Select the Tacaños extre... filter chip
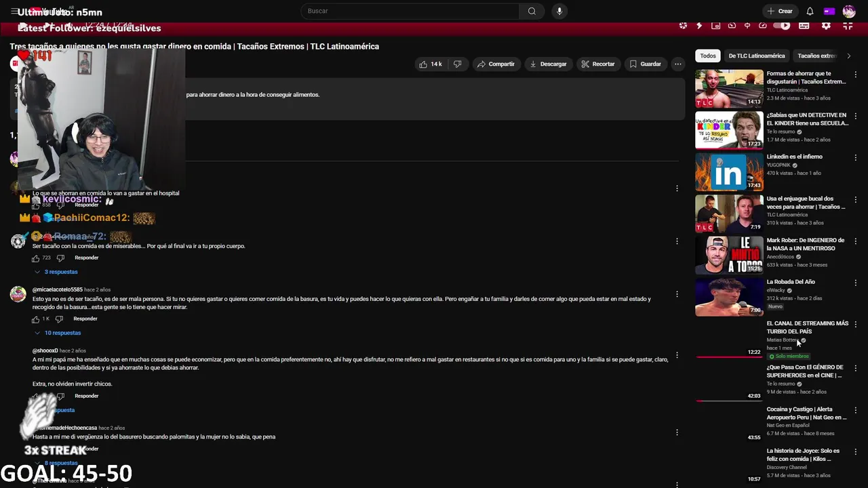868x488 pixels. 817,56
